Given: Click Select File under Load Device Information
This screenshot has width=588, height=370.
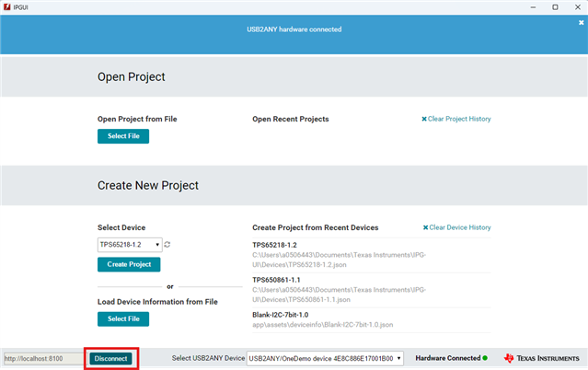Looking at the screenshot, I should [123, 319].
